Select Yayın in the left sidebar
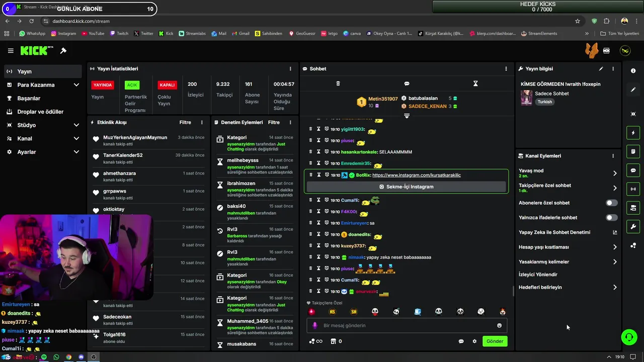644x362 pixels. click(42, 71)
